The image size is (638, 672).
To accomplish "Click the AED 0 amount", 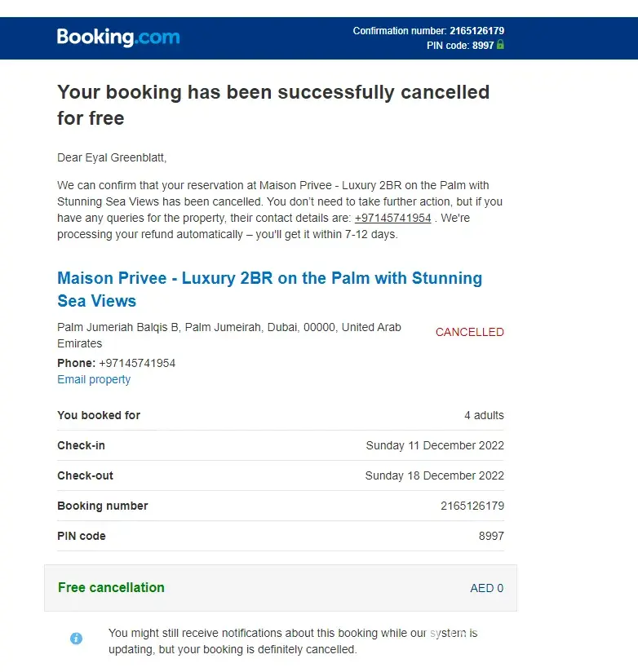I will [487, 588].
